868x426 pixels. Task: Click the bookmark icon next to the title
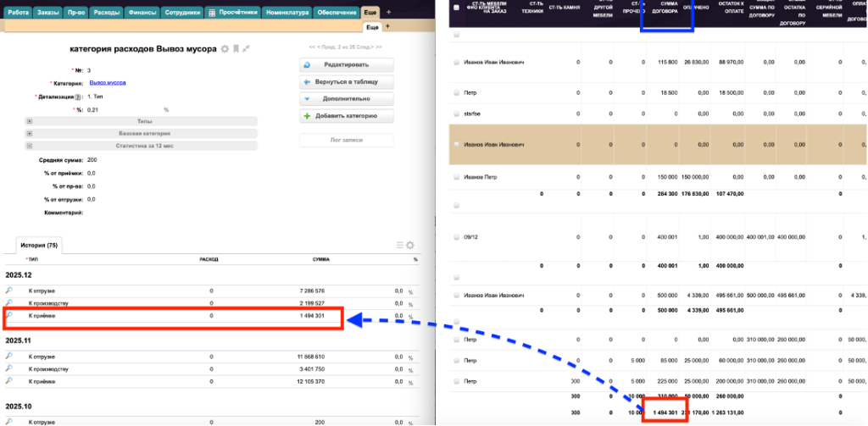(x=236, y=49)
